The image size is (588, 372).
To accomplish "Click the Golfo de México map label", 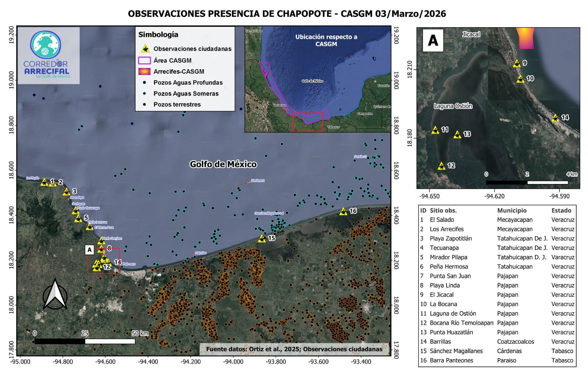I will coord(223,164).
